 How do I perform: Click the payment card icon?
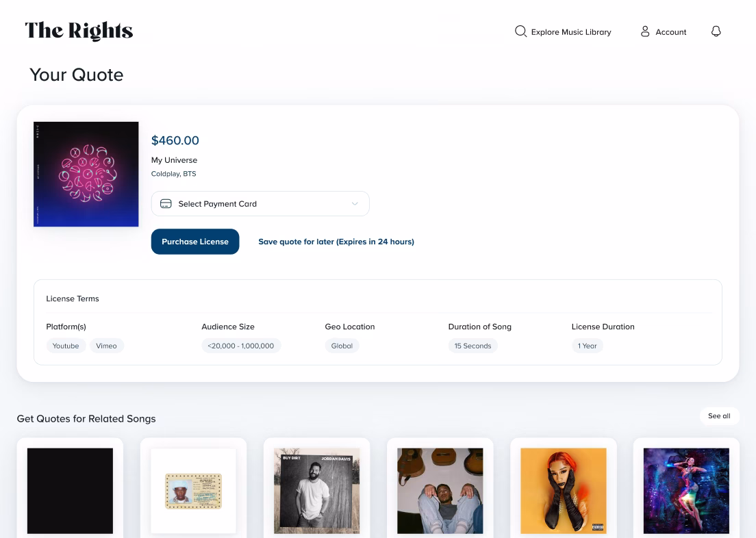(x=166, y=204)
